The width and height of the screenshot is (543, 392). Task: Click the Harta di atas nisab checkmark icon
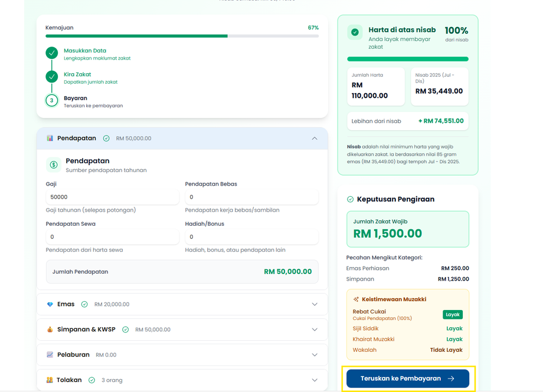tap(355, 32)
